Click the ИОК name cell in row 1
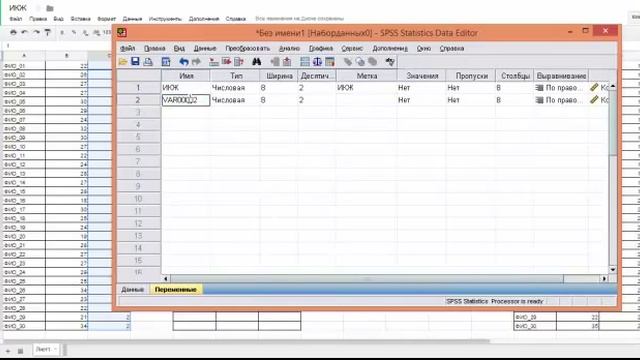 click(x=186, y=87)
